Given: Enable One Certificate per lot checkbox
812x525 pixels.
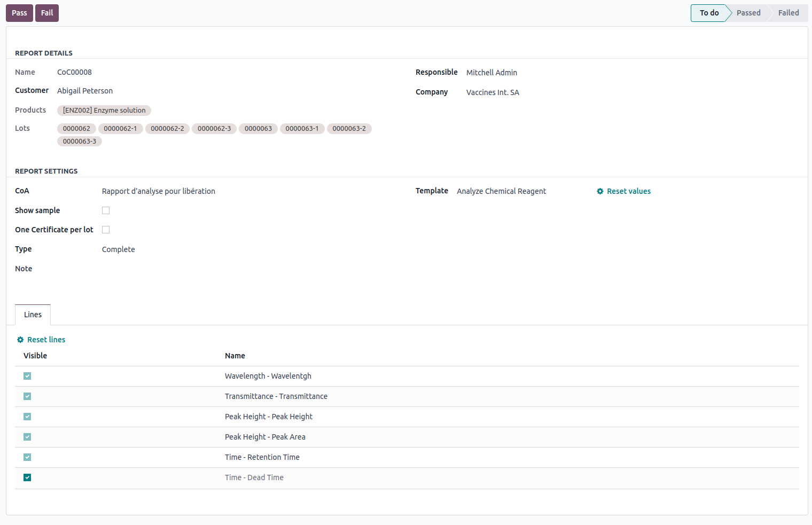Looking at the screenshot, I should (x=106, y=230).
